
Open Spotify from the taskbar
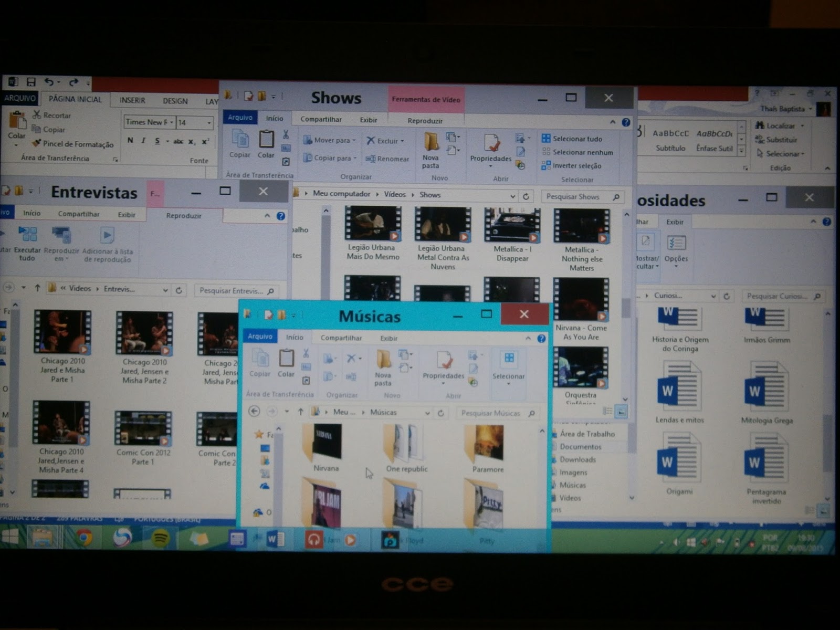[x=160, y=538]
